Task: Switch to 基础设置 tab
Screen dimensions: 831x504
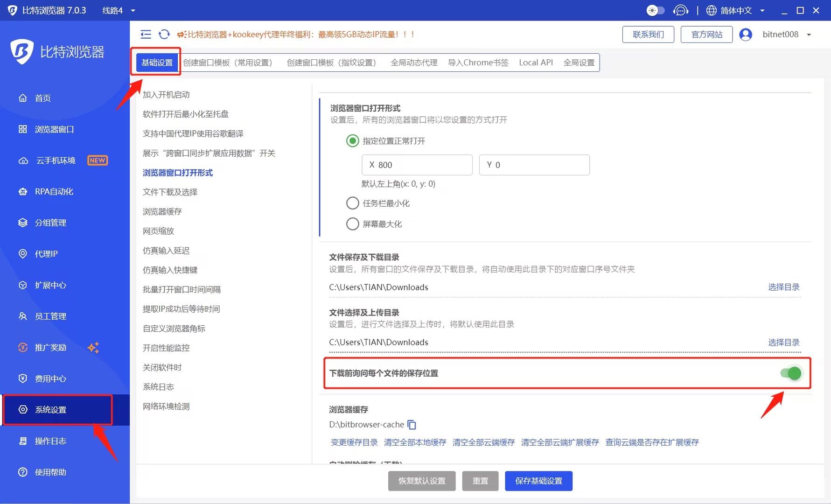Action: [x=157, y=63]
